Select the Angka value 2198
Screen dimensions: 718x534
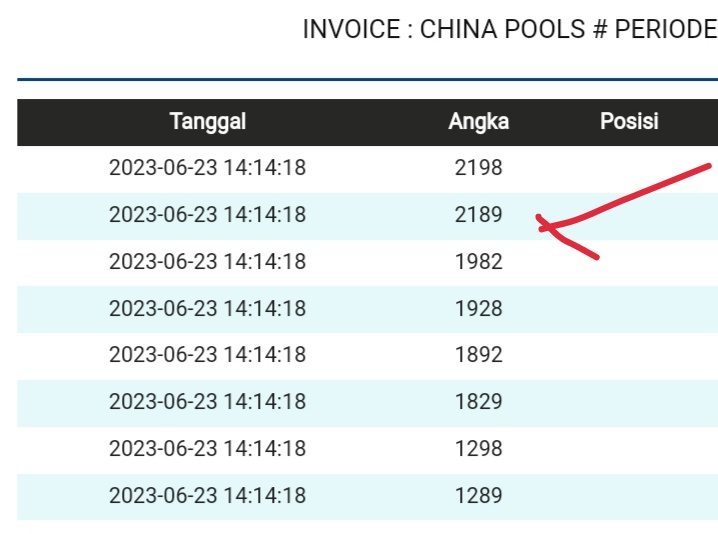478,168
